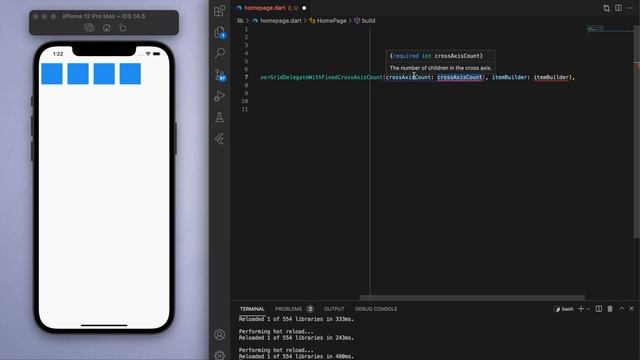Click the first blue grid square in simulator
The image size is (640, 360).
point(52,73)
